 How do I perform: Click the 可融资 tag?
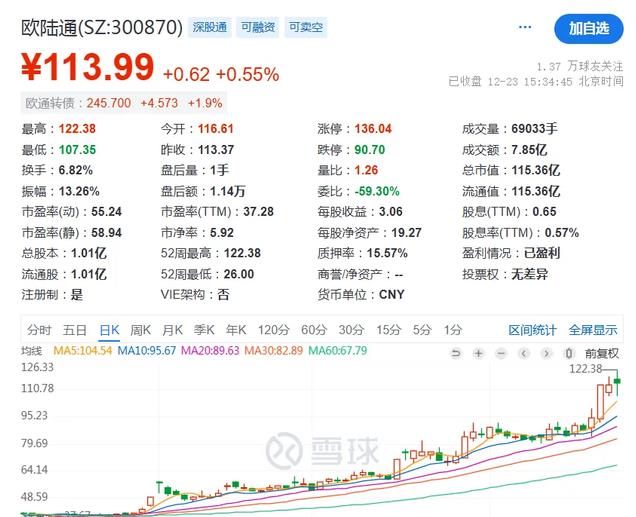click(x=258, y=27)
